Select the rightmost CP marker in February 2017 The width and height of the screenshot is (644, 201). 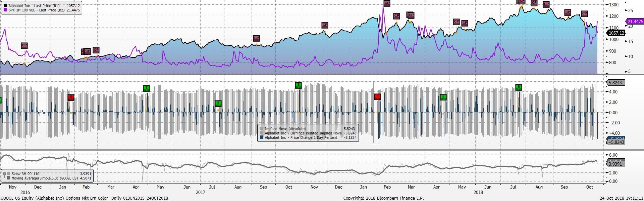(x=96, y=50)
